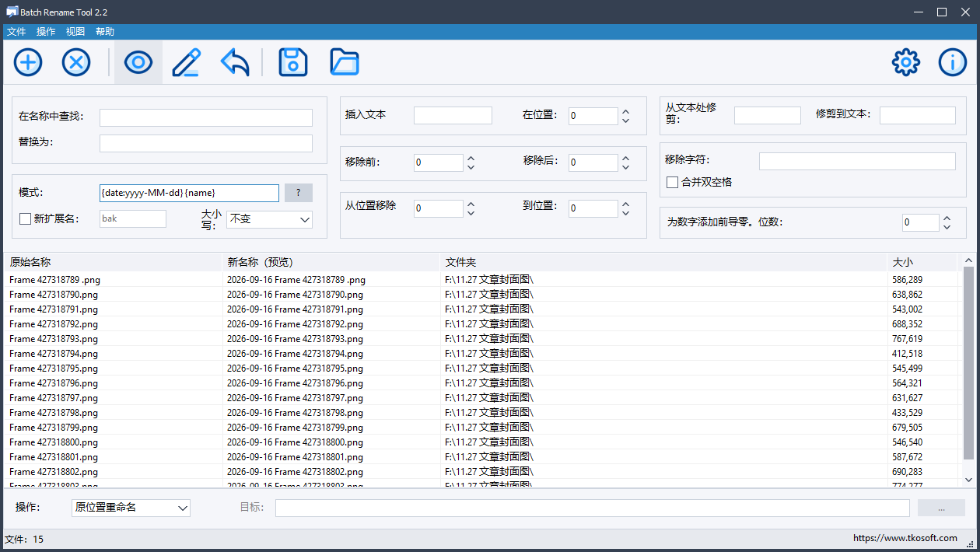
Task: Open the https://www.tkosoft.com link
Action: tap(905, 538)
